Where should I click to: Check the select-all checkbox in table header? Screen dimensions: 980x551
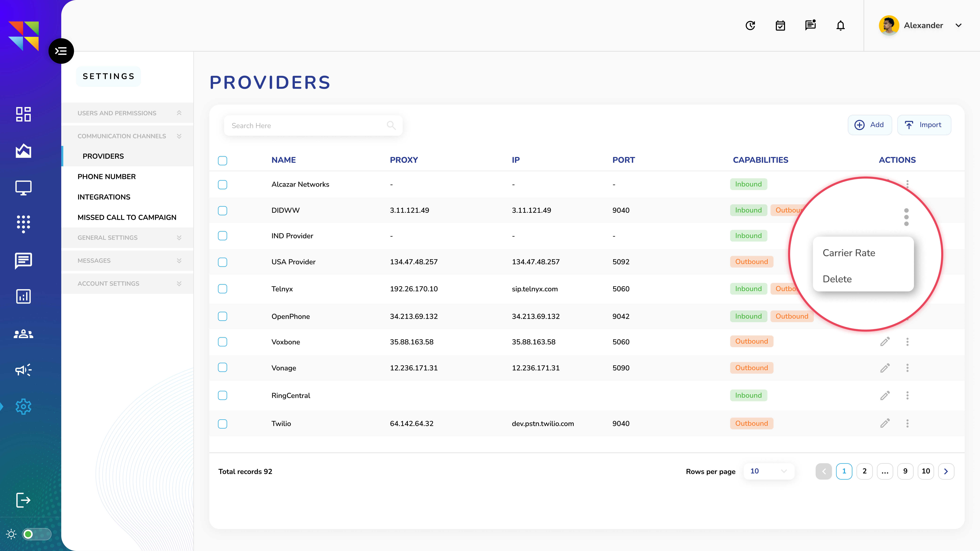[x=223, y=161]
